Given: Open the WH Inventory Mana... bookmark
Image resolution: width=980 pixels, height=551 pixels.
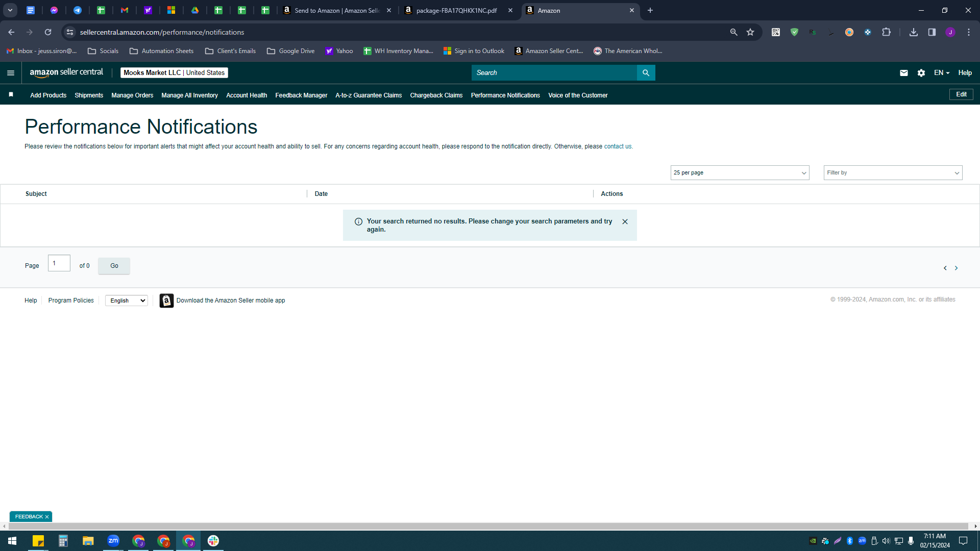Looking at the screenshot, I should coord(398,51).
